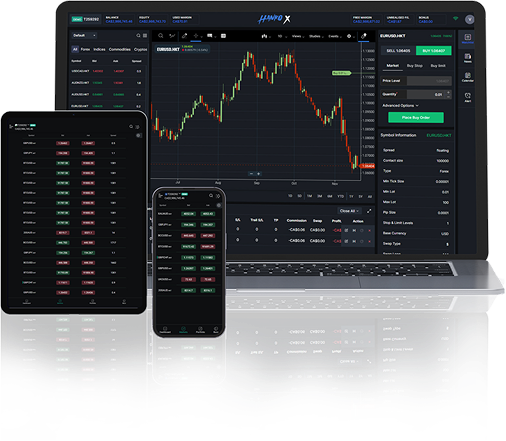
Task: Open the News sidebar icon
Action: point(468,58)
